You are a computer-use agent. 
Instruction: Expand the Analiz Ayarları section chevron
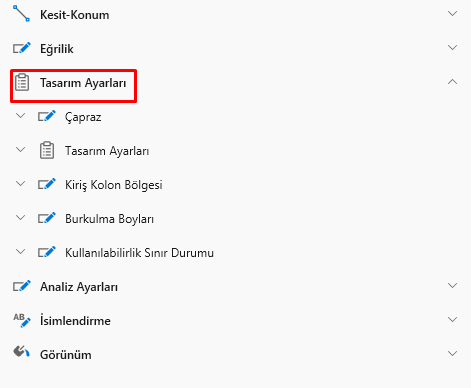point(452,286)
